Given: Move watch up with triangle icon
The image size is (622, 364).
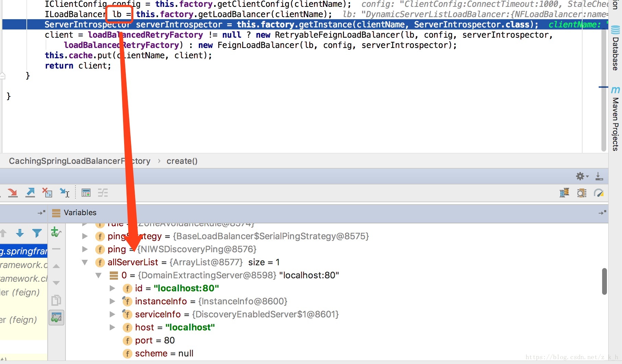Looking at the screenshot, I should pos(56,266).
